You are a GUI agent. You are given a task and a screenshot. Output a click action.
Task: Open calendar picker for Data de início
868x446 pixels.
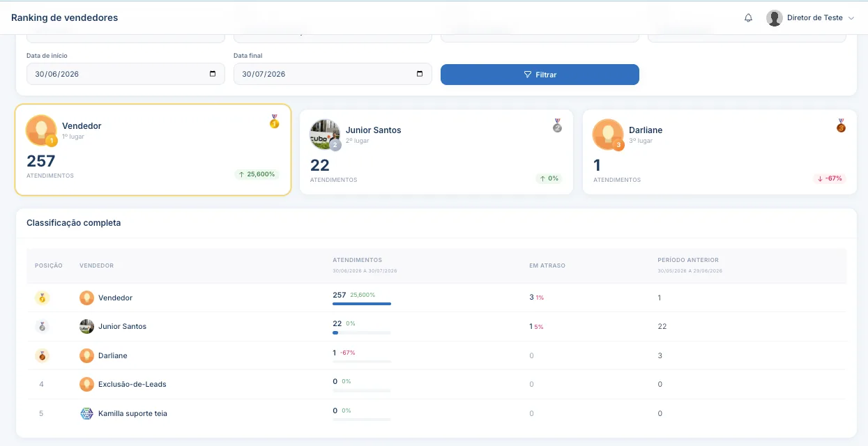click(213, 74)
